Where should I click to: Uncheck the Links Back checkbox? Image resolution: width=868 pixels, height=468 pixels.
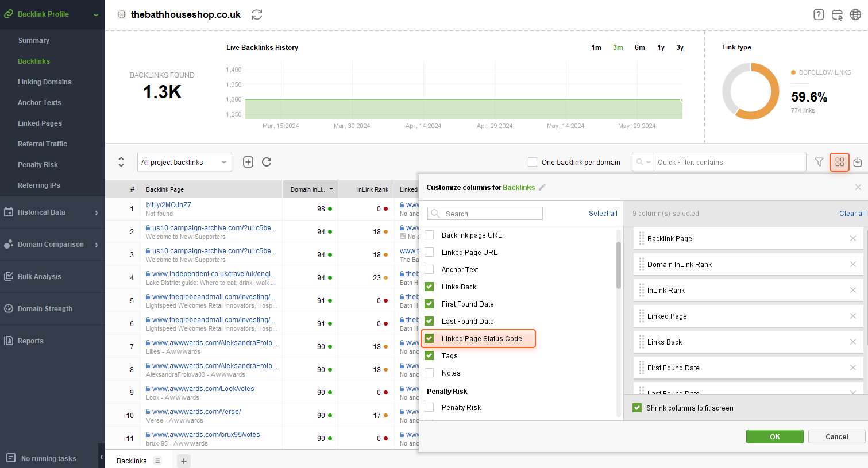tap(429, 287)
